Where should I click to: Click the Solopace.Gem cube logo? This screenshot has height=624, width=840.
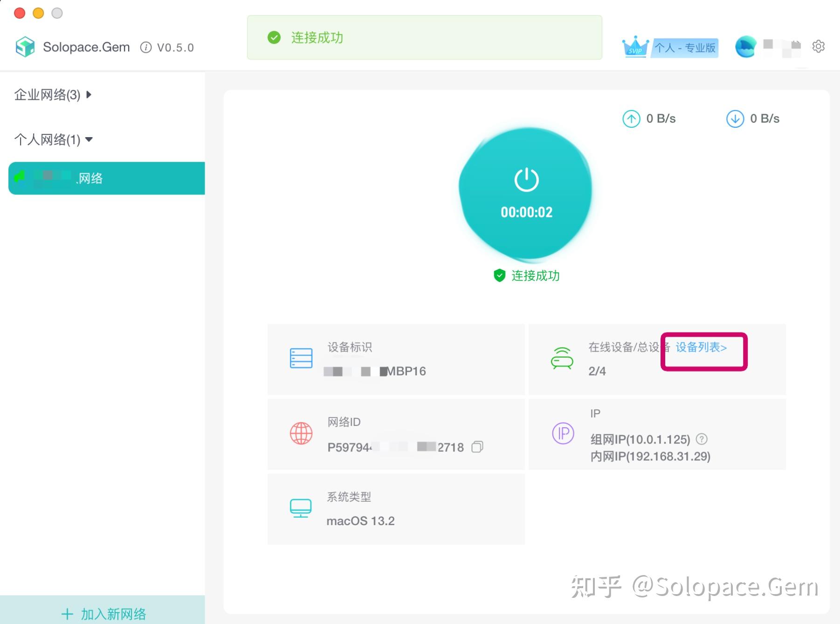[25, 47]
